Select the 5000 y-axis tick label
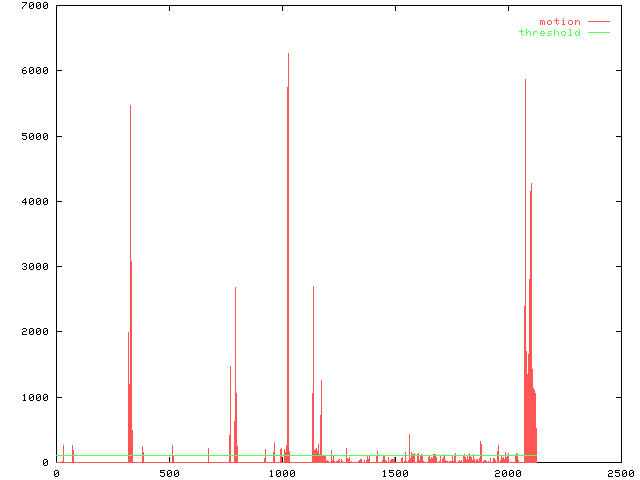The image size is (640, 480). click(34, 136)
